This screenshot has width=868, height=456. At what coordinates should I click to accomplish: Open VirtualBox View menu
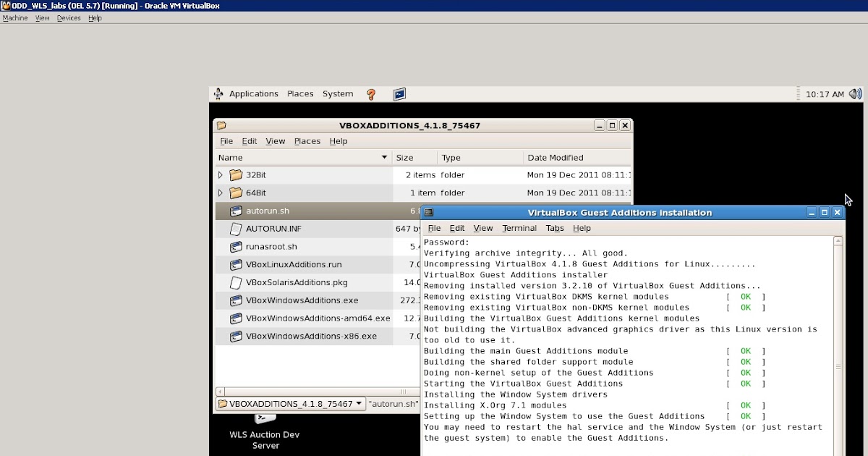[x=43, y=18]
